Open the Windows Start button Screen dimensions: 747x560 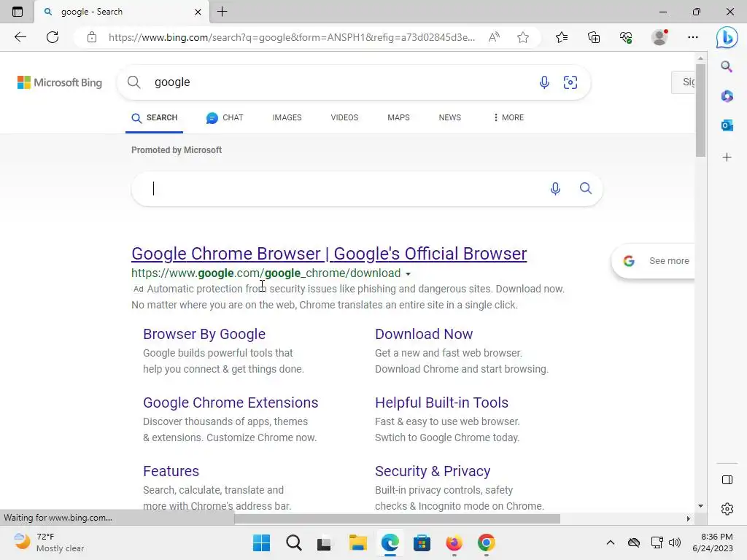pyautogui.click(x=261, y=542)
